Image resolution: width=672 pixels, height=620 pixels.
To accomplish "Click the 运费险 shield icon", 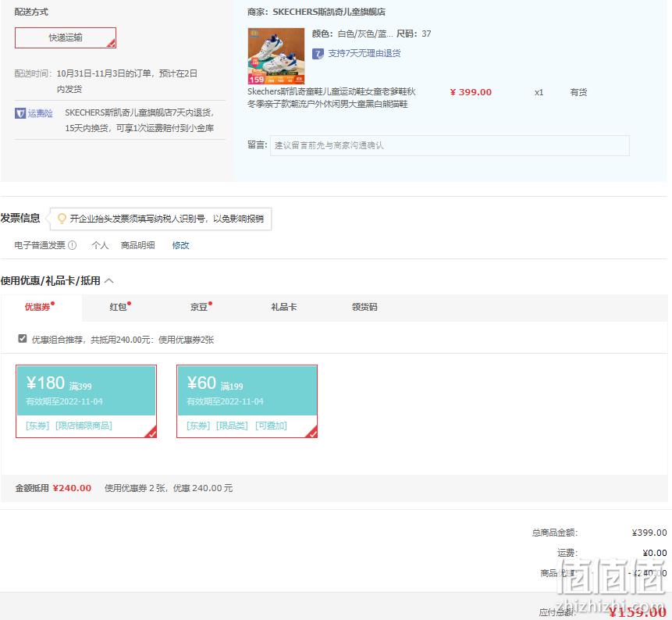I will [20, 113].
